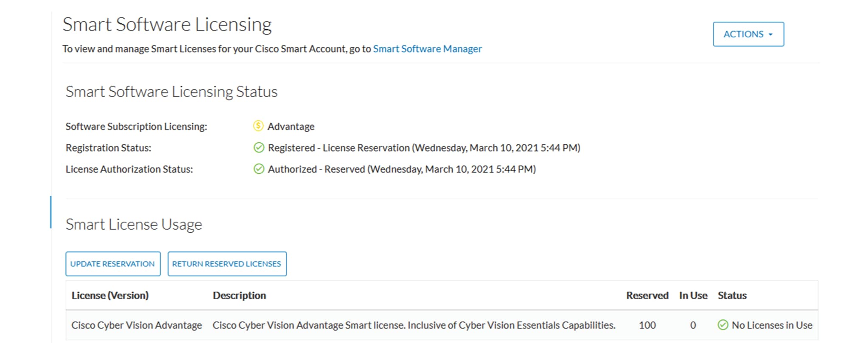Click the 'License (Version)' column header
The image size is (868, 355).
point(110,296)
